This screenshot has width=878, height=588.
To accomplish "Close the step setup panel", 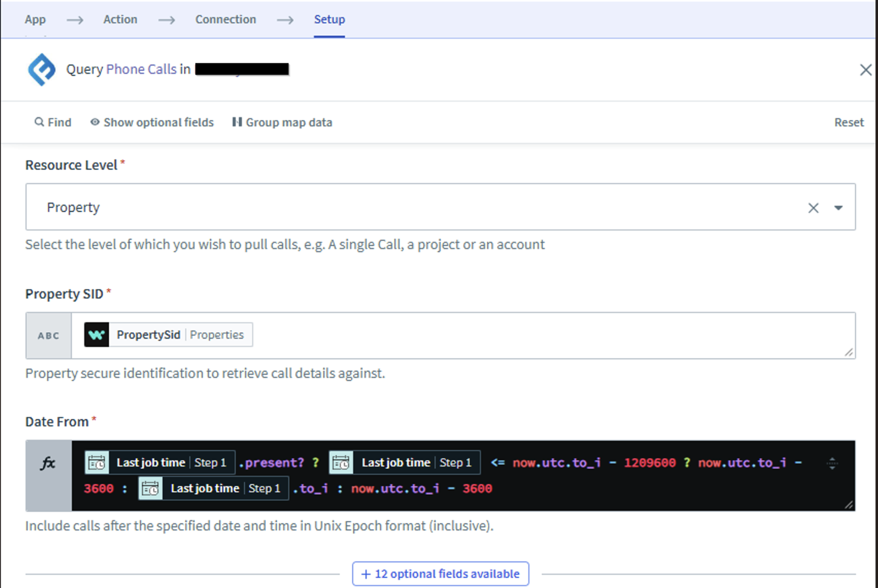I will tap(866, 70).
